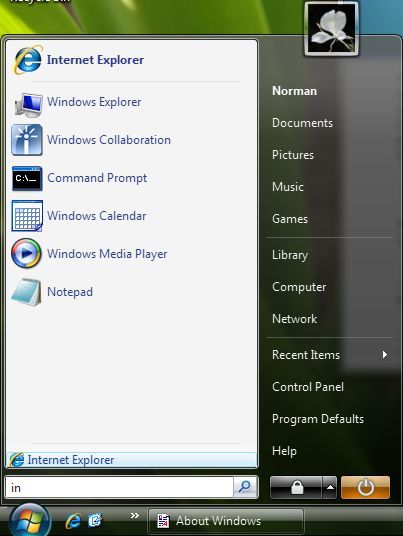The image size is (403, 536).
Task: Click the Recent Items label
Action: 306,354
